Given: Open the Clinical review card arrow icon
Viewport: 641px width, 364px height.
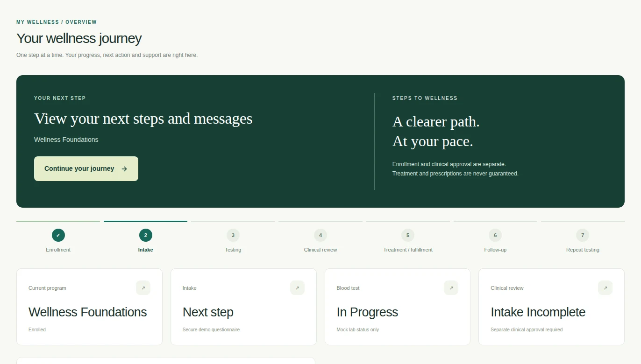Looking at the screenshot, I should (605, 288).
